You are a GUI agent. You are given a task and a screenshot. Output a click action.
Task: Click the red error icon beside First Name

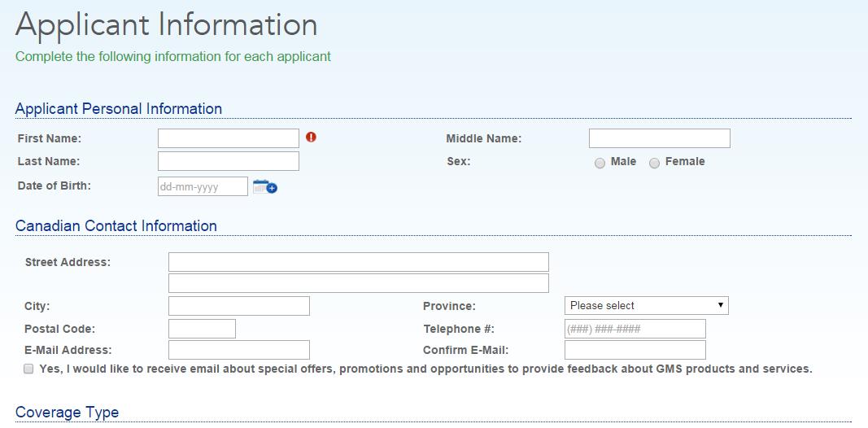point(311,137)
